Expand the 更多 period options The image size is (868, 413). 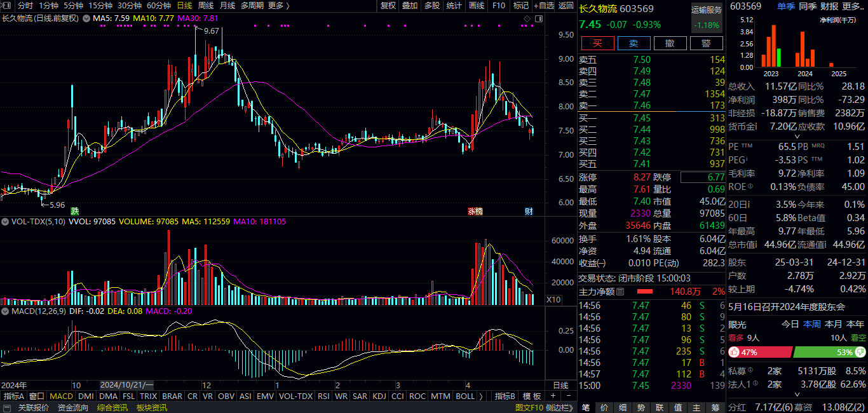tap(279, 6)
